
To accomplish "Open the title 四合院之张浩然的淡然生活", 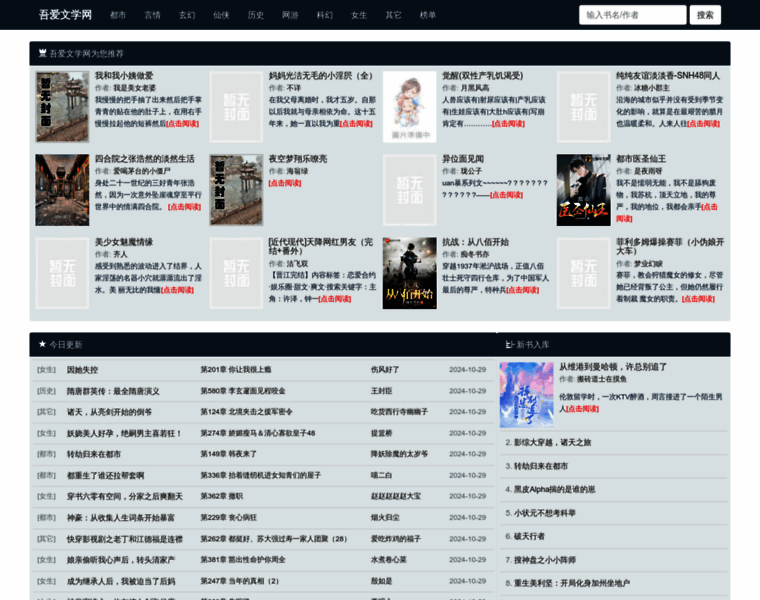I will (144, 159).
